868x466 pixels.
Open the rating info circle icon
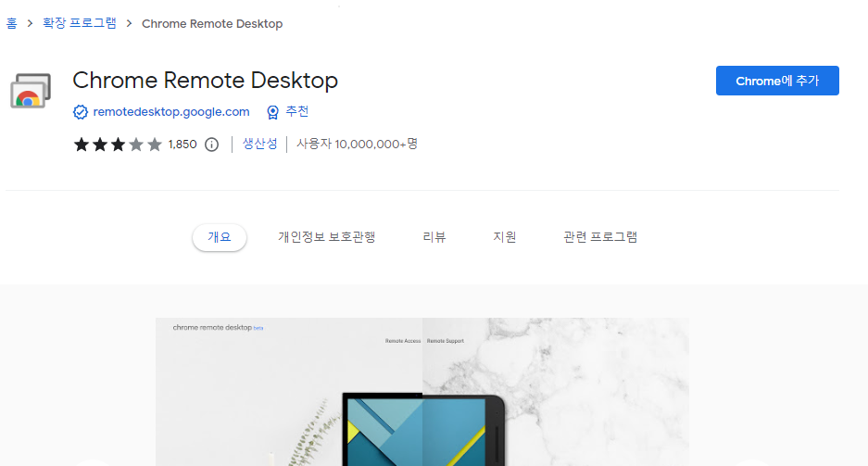click(211, 145)
